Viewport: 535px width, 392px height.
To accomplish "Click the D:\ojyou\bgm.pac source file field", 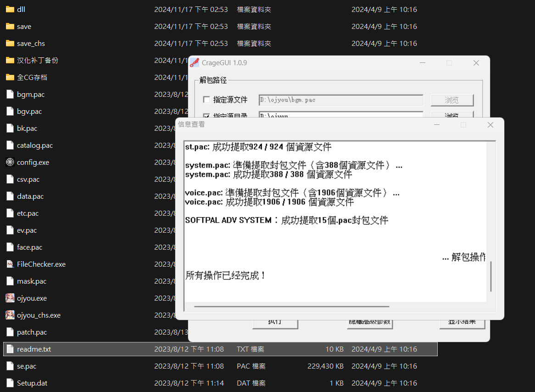I will click(x=340, y=100).
